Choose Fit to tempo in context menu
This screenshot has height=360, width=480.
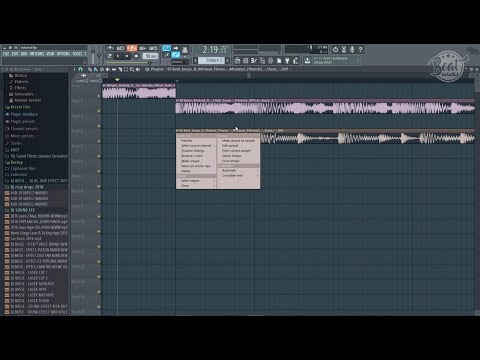239,161
